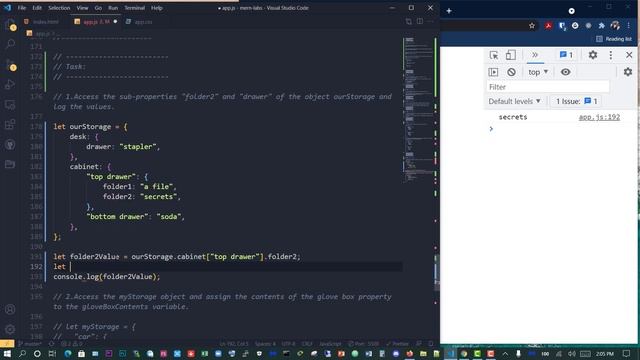The width and height of the screenshot is (640, 360).
Task: Open DevTools settings gear
Action: (x=593, y=55)
